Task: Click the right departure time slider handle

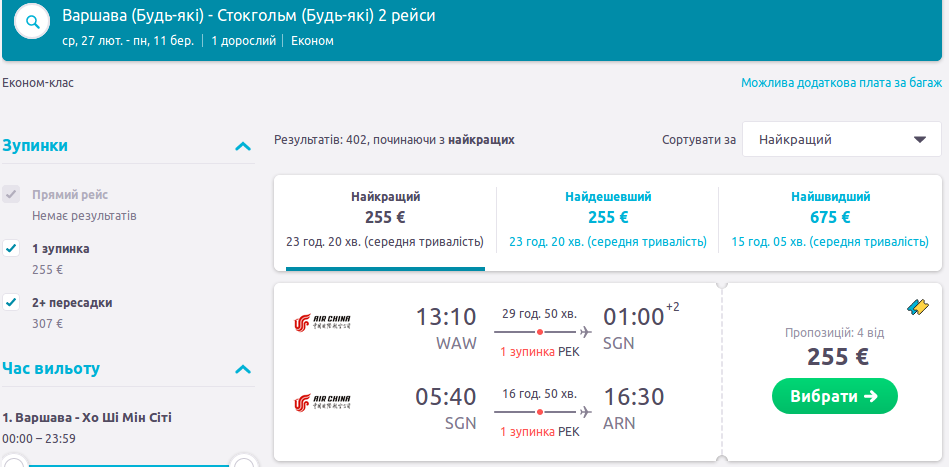Action: point(243,462)
